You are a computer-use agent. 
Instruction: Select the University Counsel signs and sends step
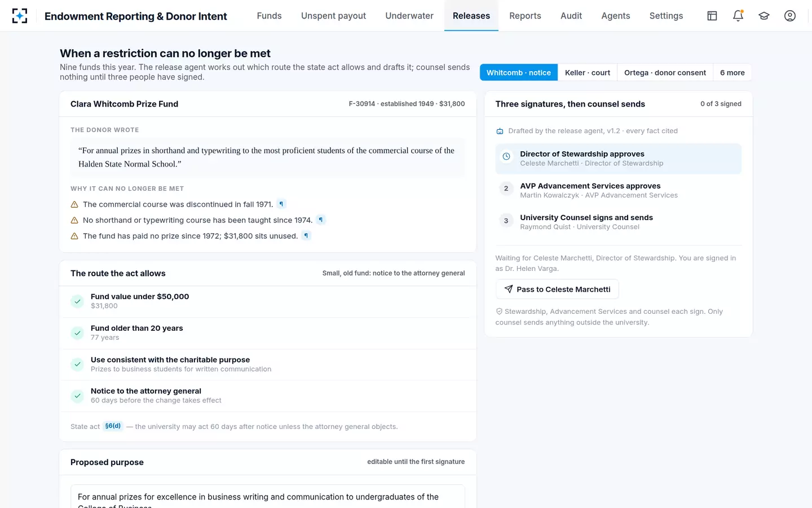click(x=619, y=222)
